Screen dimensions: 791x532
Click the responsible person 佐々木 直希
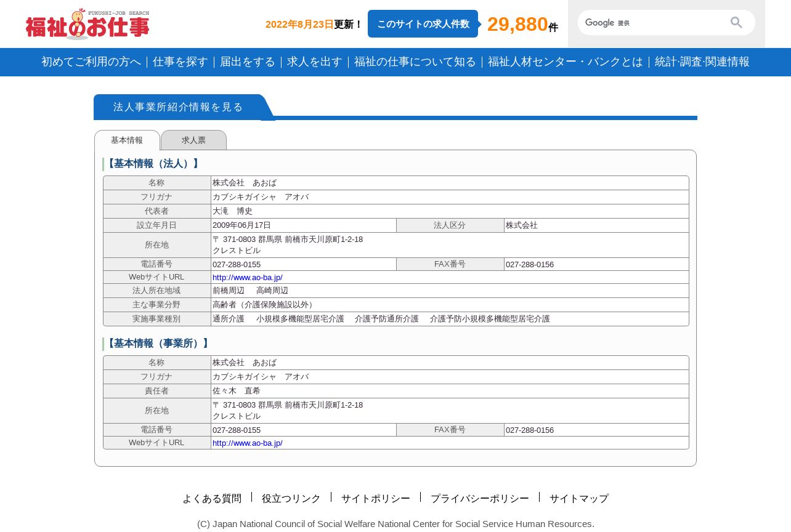coord(237,391)
